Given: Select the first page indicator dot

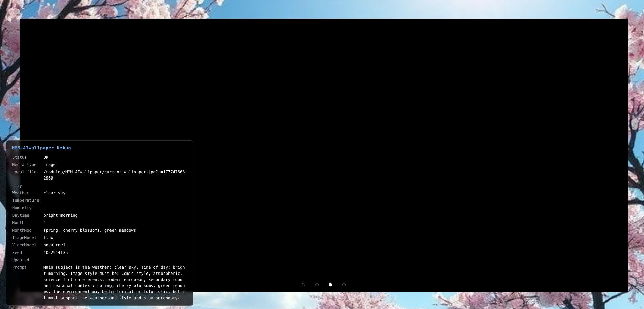Looking at the screenshot, I should 303,285.
